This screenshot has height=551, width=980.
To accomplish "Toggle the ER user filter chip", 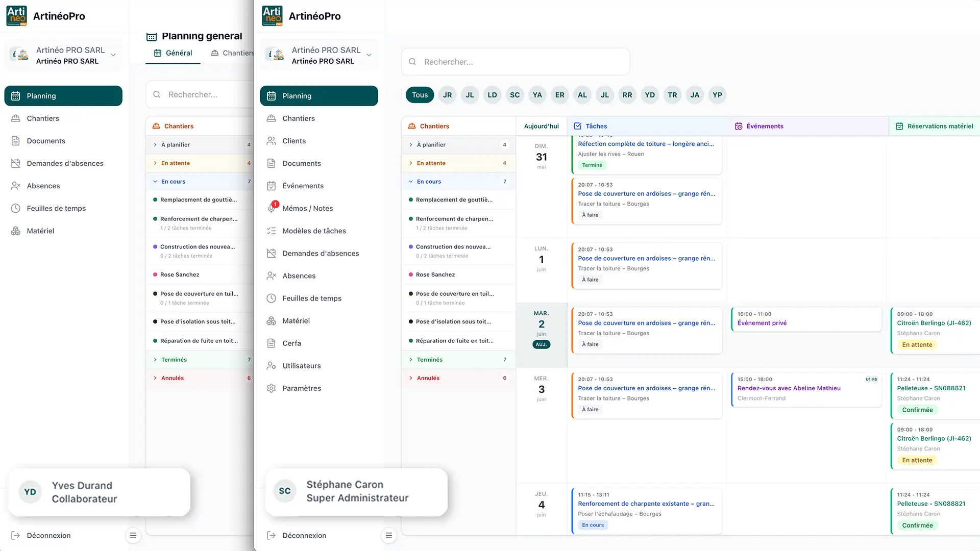I will click(560, 95).
